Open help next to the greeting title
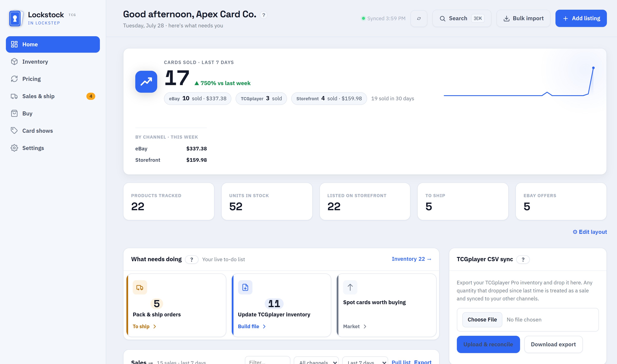The height and width of the screenshot is (364, 617). 263,15
